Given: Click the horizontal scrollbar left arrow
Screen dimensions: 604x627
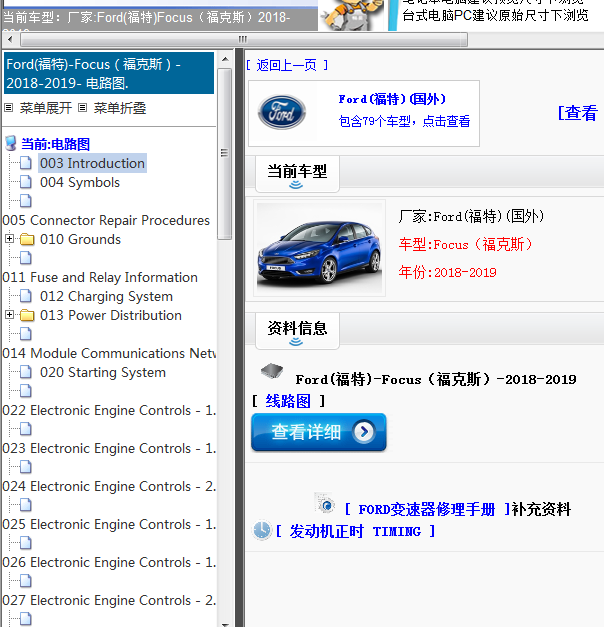Looking at the screenshot, I should coord(10,39).
